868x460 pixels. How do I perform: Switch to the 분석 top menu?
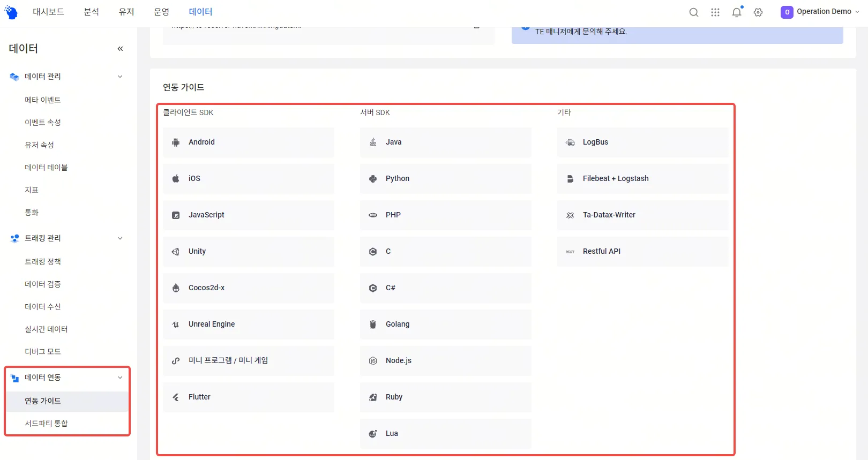92,12
